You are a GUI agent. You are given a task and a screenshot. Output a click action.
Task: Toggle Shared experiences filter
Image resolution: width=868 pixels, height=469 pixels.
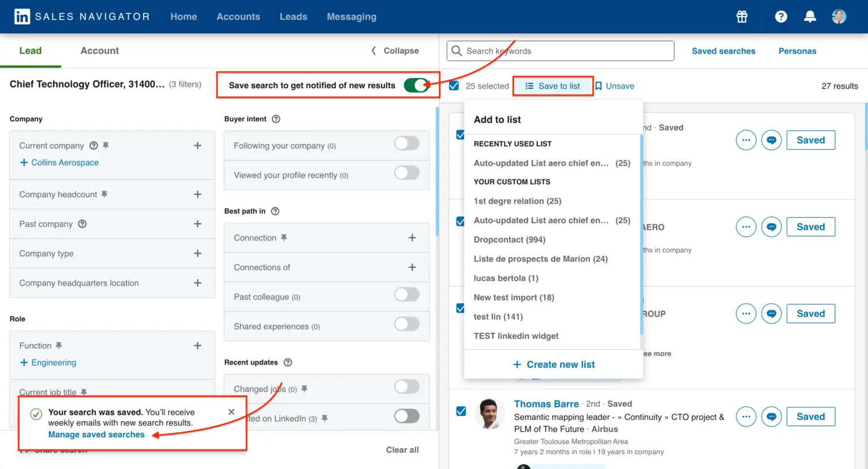(x=407, y=324)
